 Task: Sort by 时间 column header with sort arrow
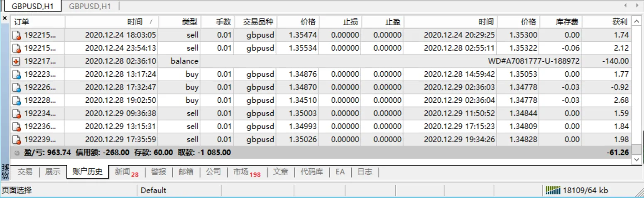click(x=112, y=22)
